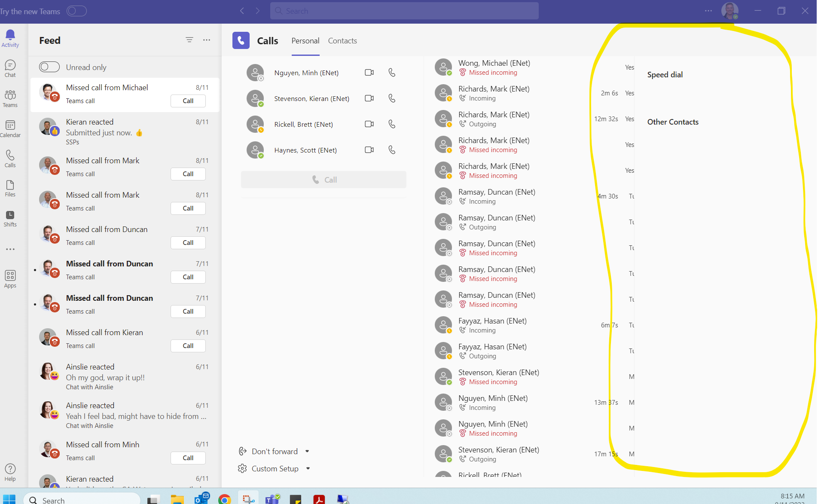The height and width of the screenshot is (504, 818).
Task: Click the Speed dial heading
Action: (x=665, y=75)
